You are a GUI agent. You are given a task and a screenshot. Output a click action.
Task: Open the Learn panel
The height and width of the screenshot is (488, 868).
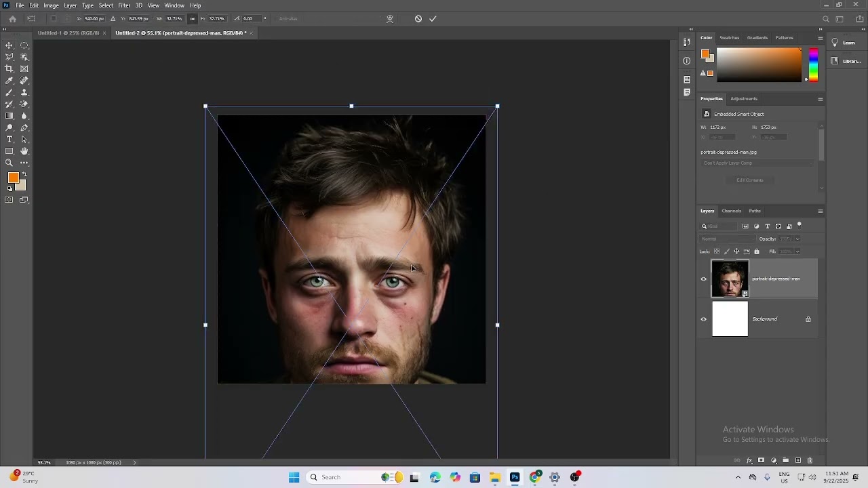pos(844,43)
